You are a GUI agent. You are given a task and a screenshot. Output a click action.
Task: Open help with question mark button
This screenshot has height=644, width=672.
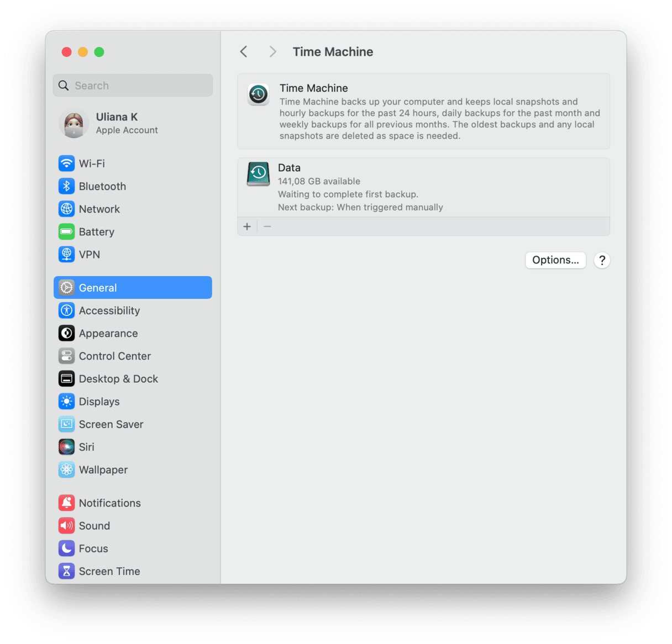[x=602, y=260]
